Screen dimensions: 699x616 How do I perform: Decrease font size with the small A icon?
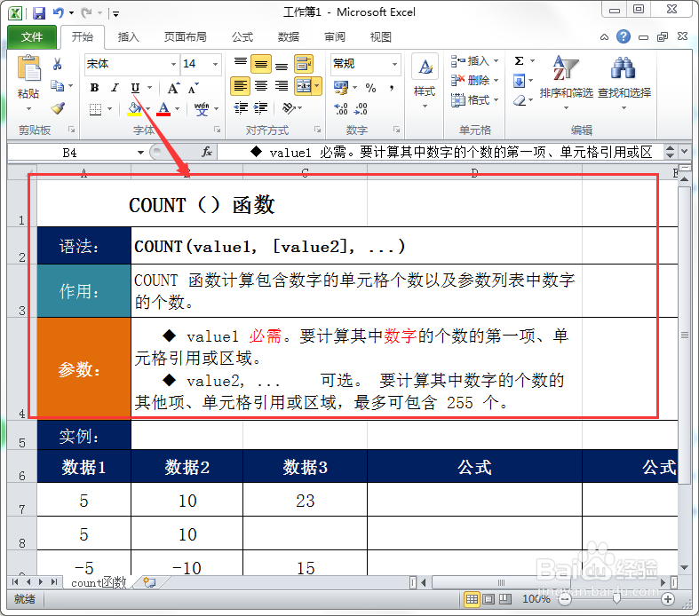[x=194, y=88]
